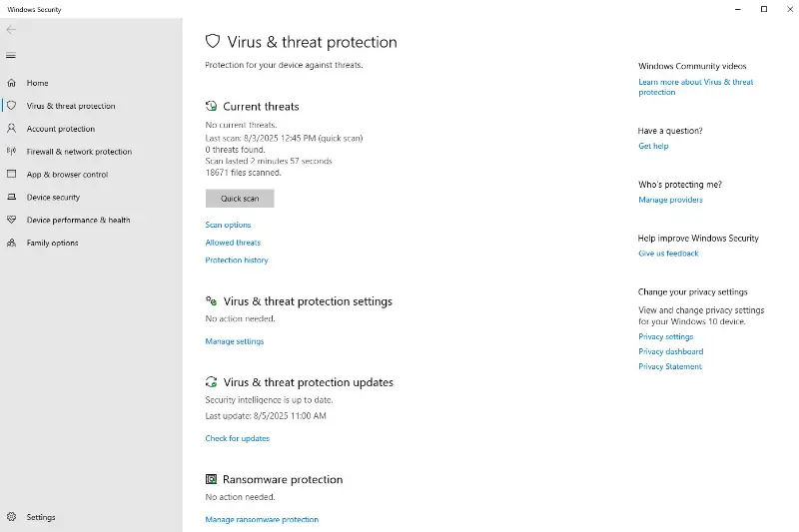Click Device performance & health heart icon

11,221
